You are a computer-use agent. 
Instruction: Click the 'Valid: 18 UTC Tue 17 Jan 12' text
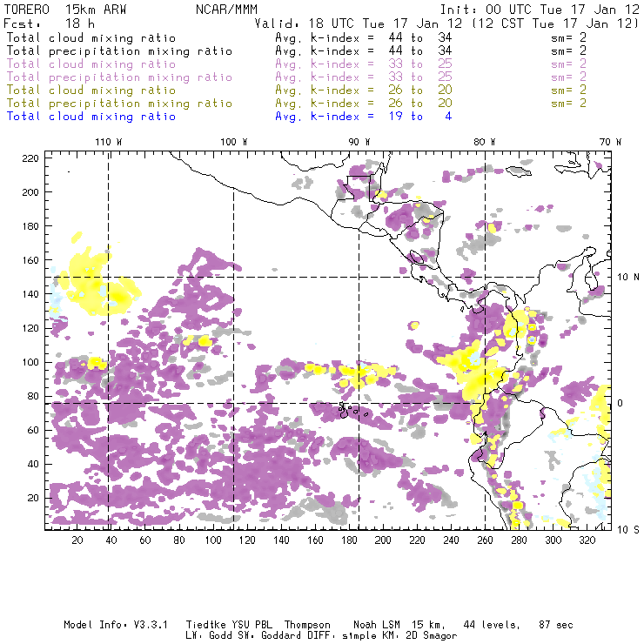pos(359,23)
